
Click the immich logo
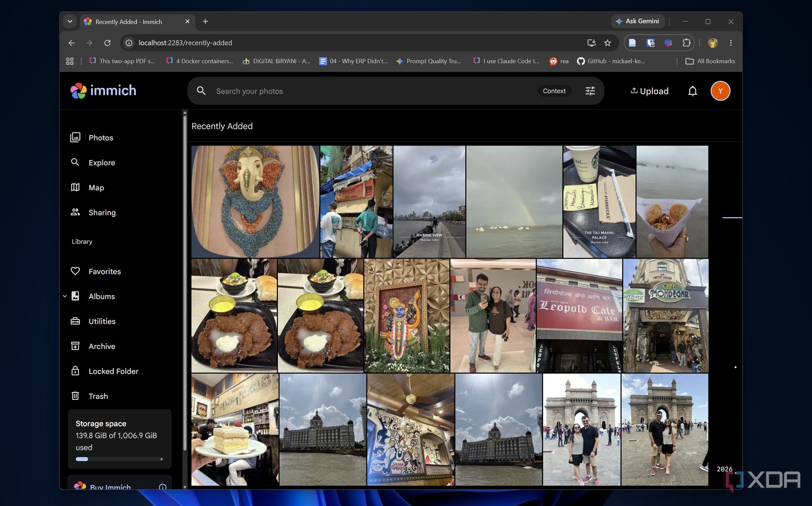coord(103,91)
